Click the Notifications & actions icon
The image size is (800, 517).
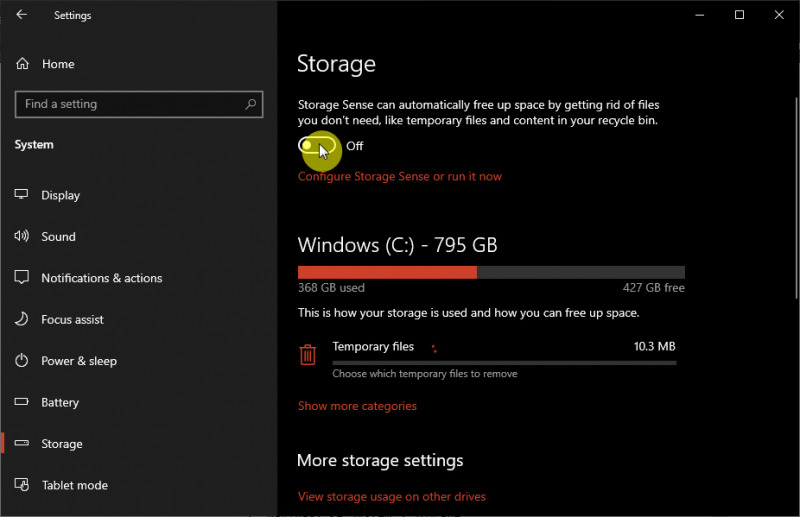point(22,278)
